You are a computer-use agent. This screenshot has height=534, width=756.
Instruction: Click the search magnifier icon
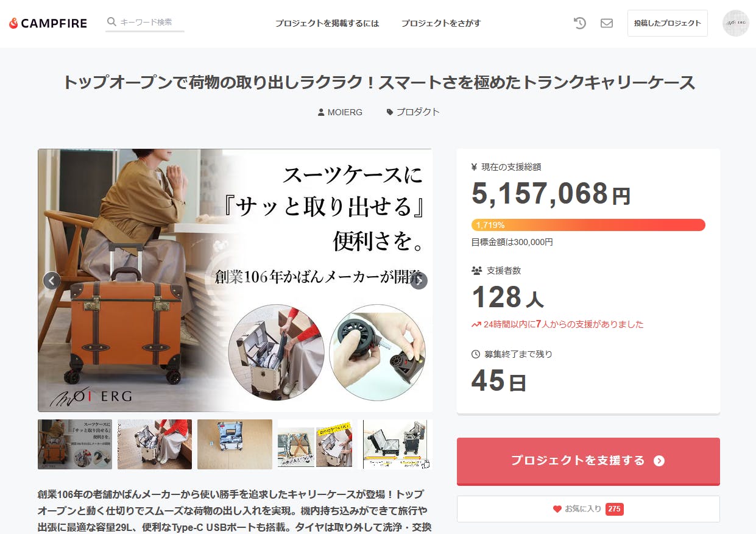[111, 22]
